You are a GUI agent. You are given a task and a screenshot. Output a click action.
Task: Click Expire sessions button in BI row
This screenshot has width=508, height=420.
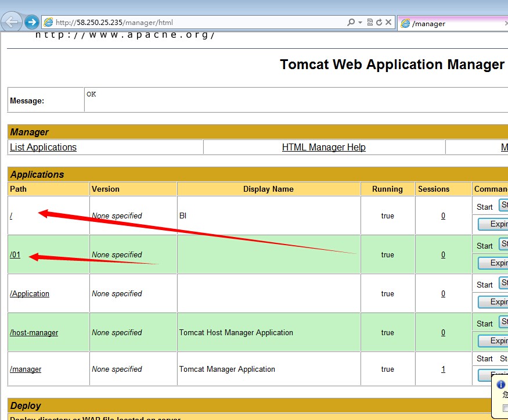pyautogui.click(x=493, y=224)
